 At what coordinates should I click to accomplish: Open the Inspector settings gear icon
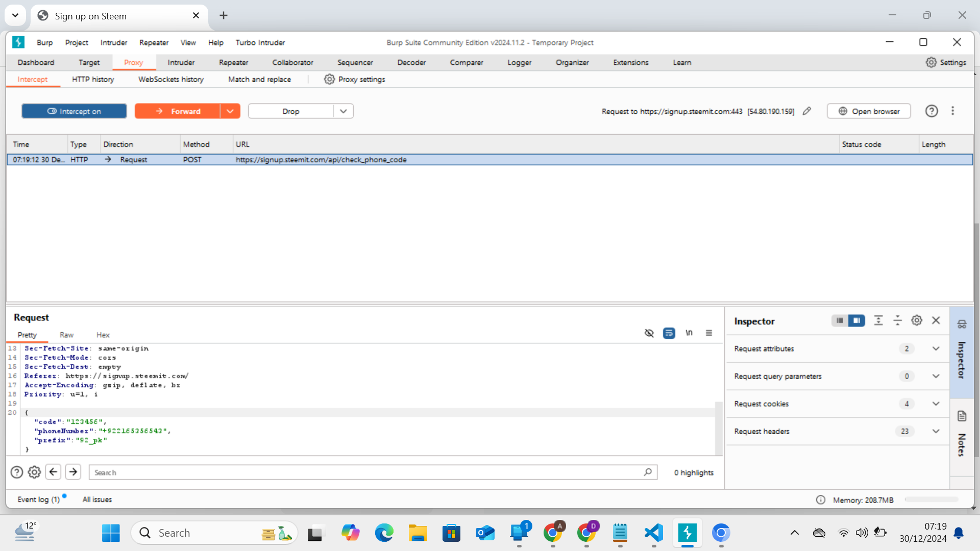tap(917, 320)
